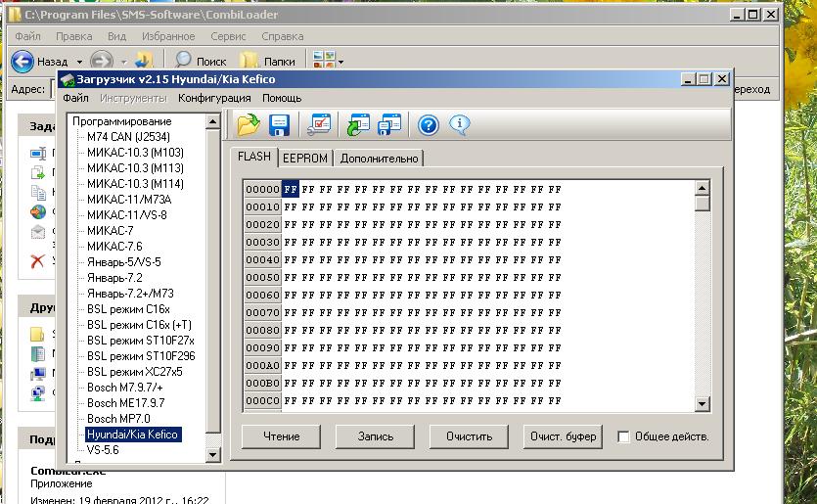This screenshot has height=504, width=817.
Task: Open the Назад history dropdown arrow
Action: 79,62
